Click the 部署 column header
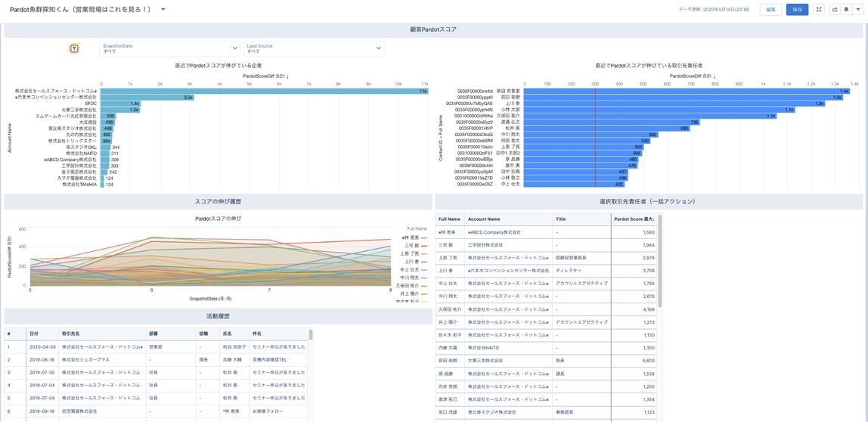The width and height of the screenshot is (868, 422). tap(171, 334)
